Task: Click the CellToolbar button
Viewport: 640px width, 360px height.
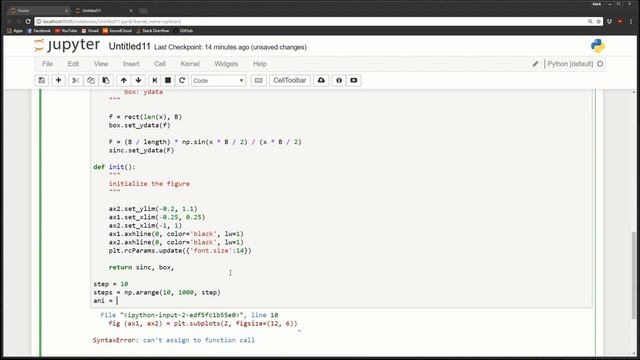Action: [x=289, y=80]
